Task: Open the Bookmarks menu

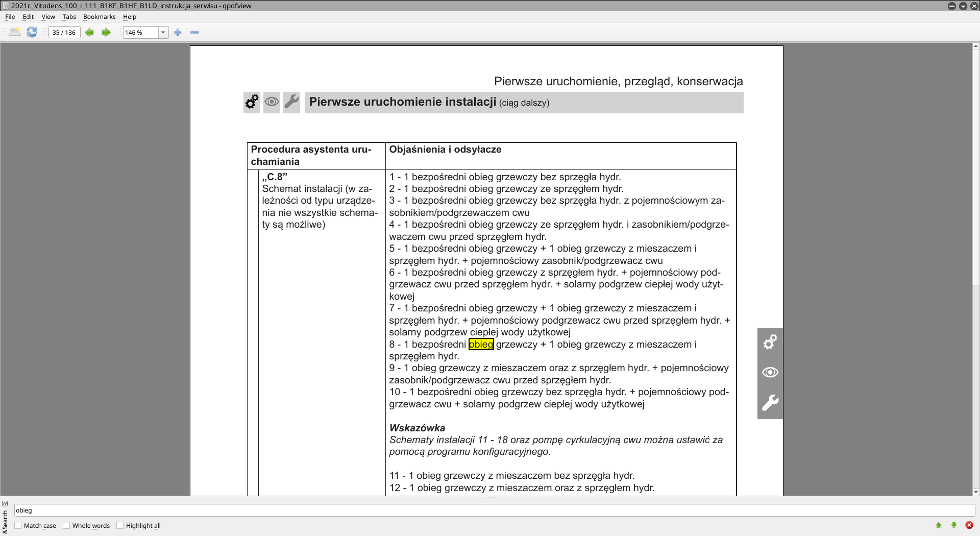Action: pos(100,17)
